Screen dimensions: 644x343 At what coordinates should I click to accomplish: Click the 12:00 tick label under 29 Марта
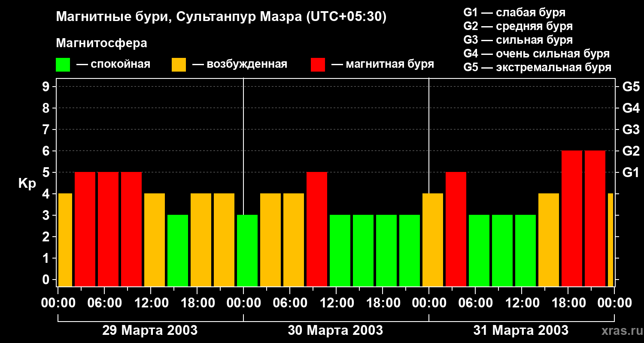[x=151, y=303]
